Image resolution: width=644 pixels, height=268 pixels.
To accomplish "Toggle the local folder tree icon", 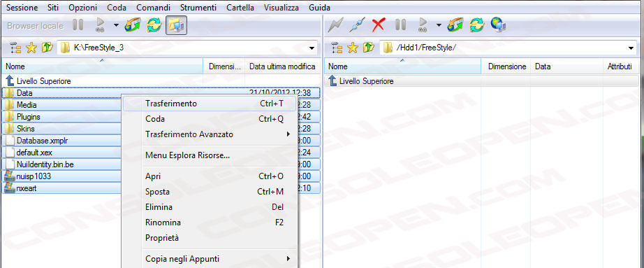I will click(15, 48).
